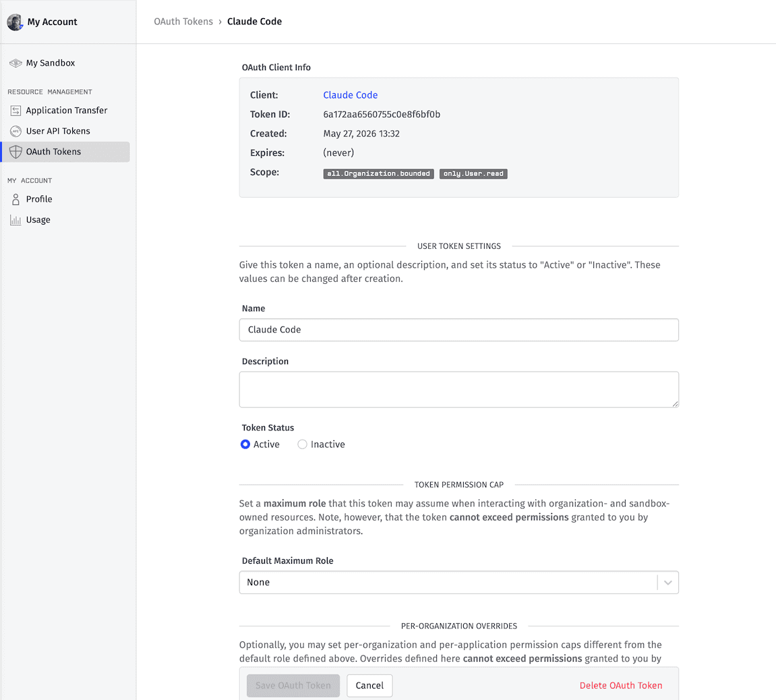The width and height of the screenshot is (776, 700).
Task: Click the Cancel button
Action: click(369, 686)
